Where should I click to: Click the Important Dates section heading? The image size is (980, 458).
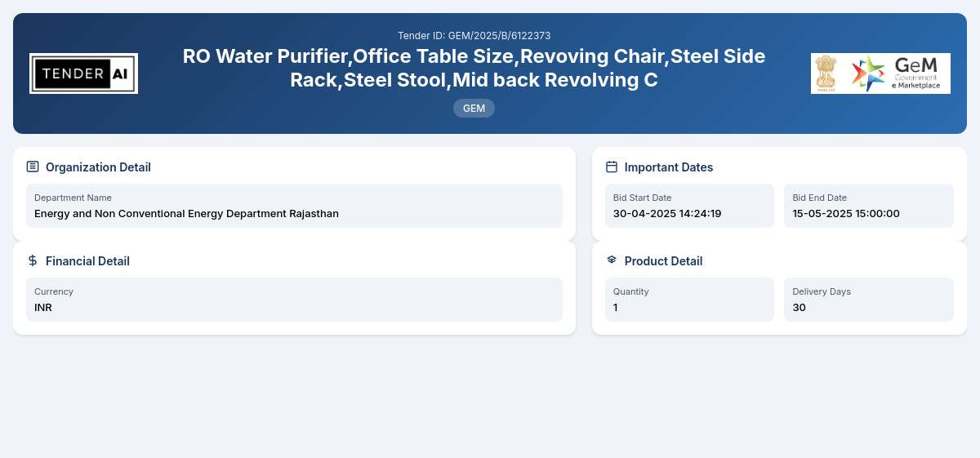pos(669,167)
